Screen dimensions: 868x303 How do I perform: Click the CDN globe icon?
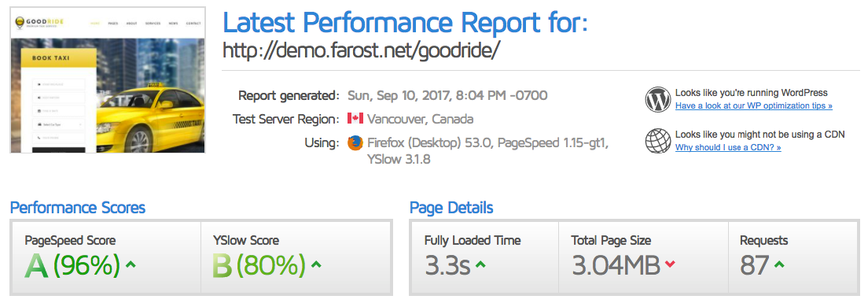tap(657, 141)
